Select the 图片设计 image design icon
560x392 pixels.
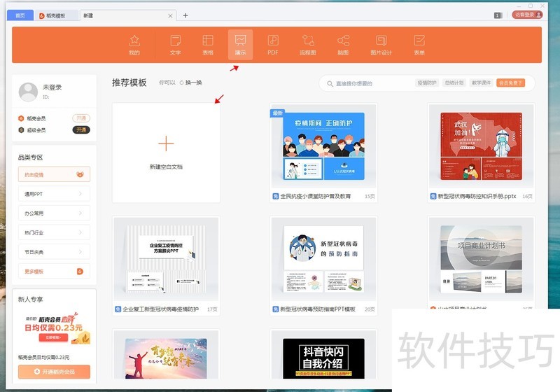pos(381,41)
